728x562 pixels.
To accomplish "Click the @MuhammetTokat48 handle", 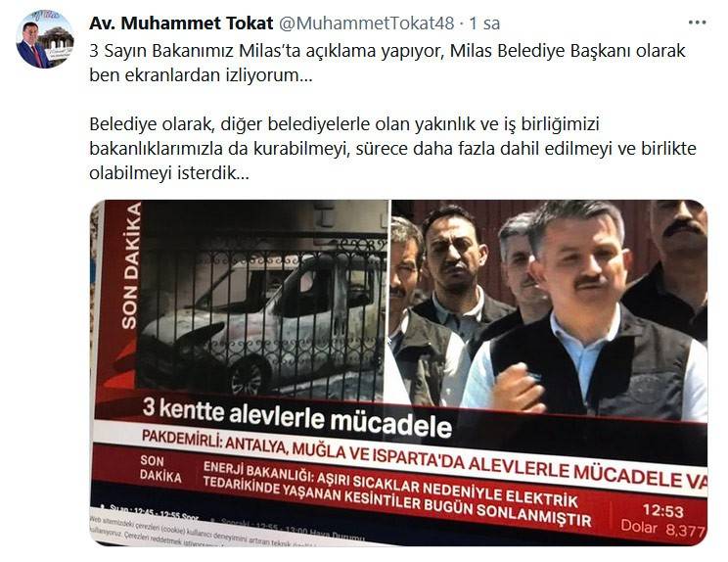I will 366,23.
